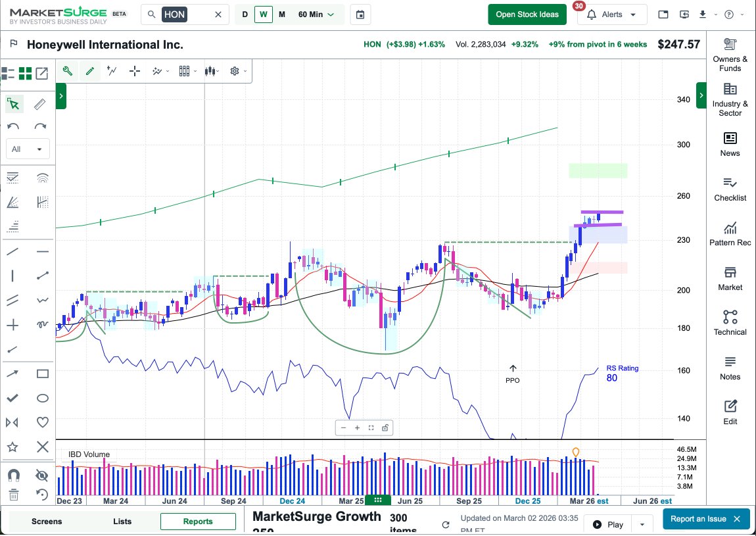This screenshot has width=756, height=536.
Task: Open the Owners & Funds panel
Action: [x=730, y=53]
